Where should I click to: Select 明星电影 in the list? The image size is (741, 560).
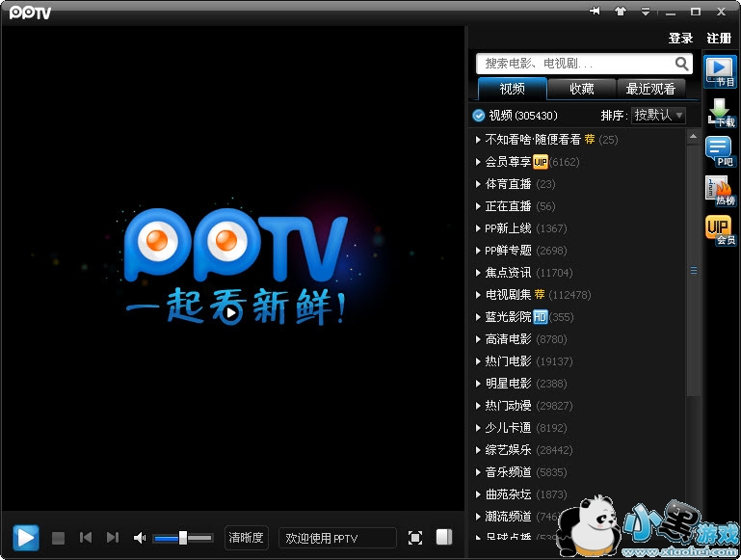[509, 384]
